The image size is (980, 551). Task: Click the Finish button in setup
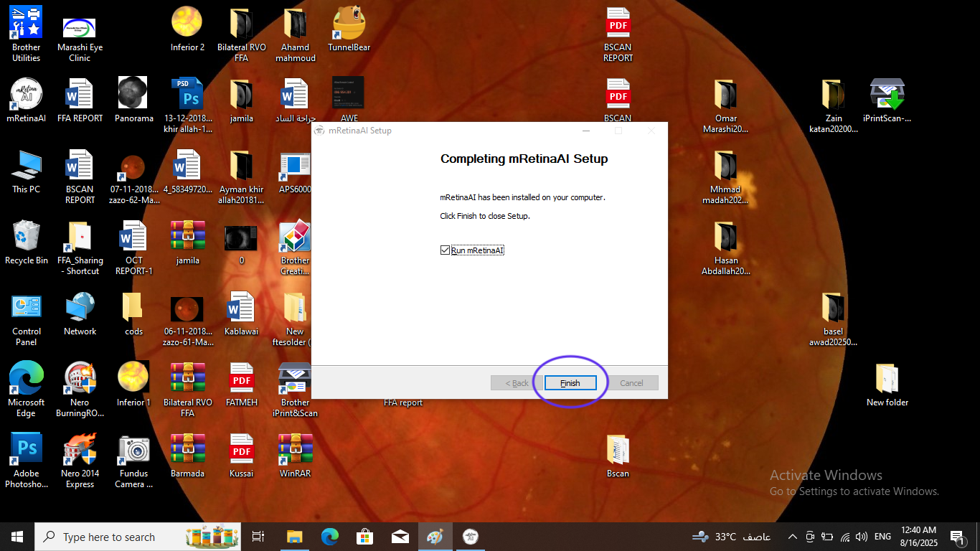(570, 383)
